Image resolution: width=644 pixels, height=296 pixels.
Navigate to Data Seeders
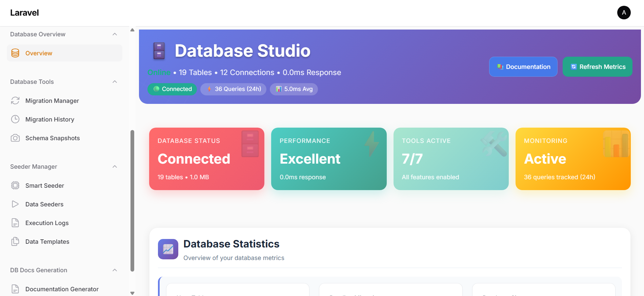pyautogui.click(x=64, y=204)
